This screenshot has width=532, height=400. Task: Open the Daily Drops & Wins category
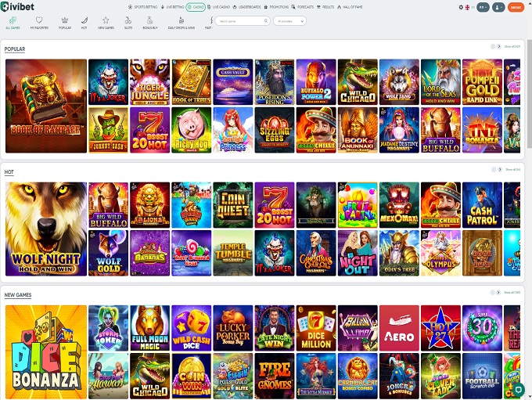click(182, 21)
